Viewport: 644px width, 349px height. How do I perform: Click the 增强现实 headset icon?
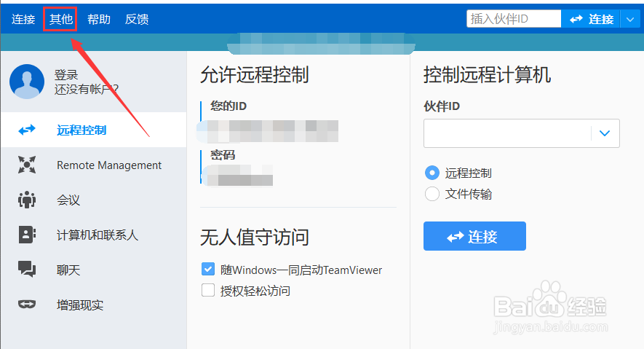[x=27, y=305]
